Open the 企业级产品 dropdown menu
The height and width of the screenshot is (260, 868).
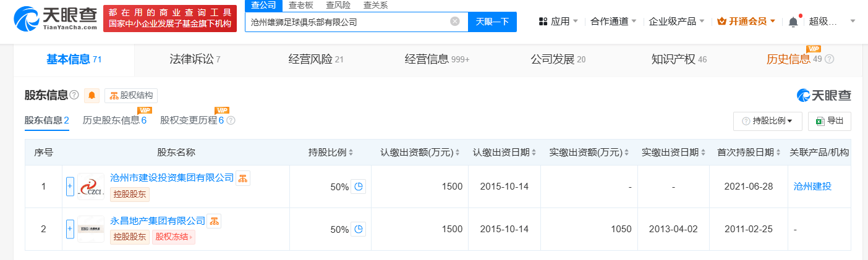[x=678, y=22]
